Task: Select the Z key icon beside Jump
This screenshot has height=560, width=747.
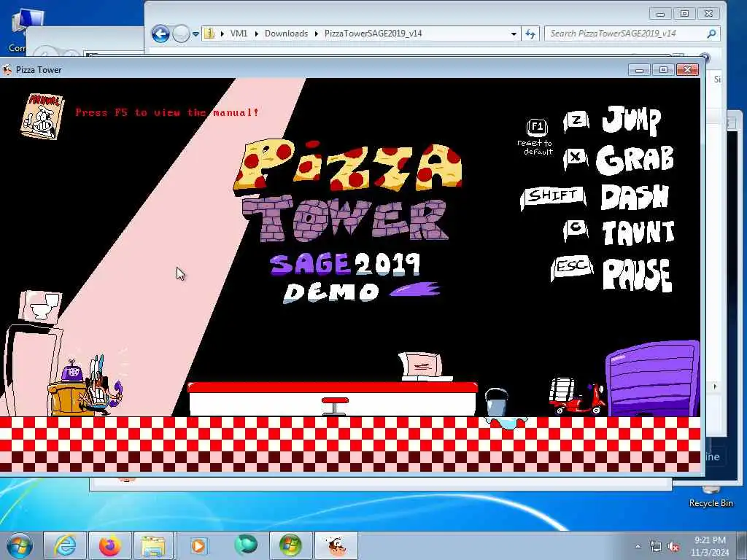Action: tap(576, 121)
